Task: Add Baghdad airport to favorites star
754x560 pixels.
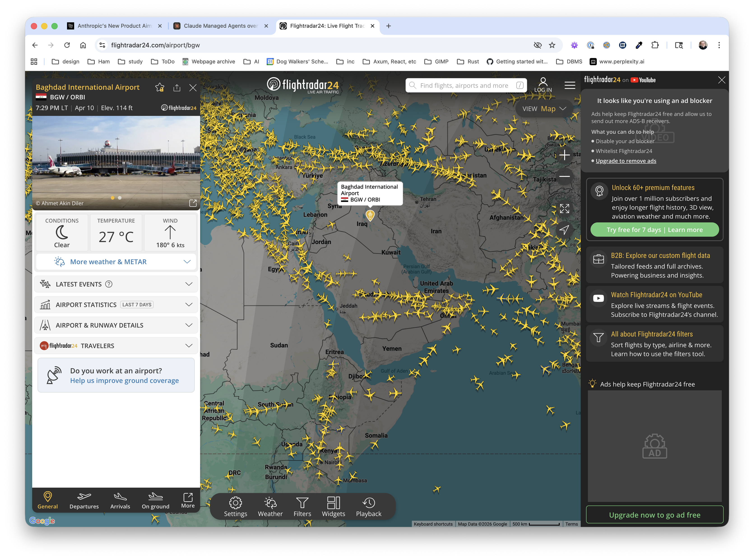Action: pos(160,88)
